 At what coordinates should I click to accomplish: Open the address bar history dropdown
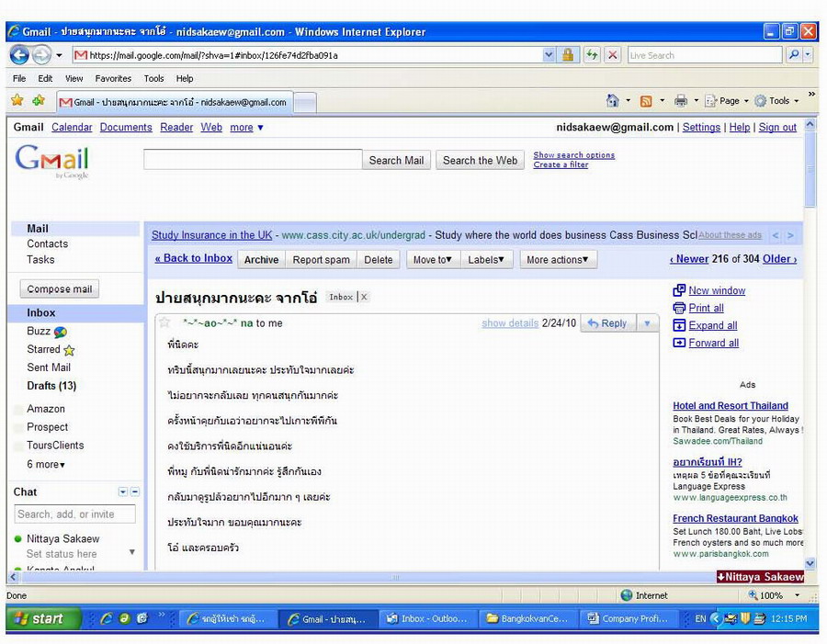click(x=549, y=55)
